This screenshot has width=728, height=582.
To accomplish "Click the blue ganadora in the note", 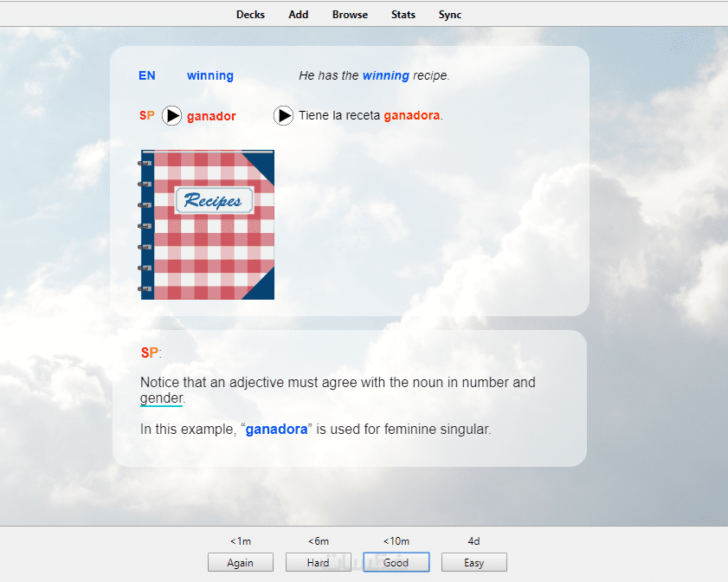I will pos(276,430).
